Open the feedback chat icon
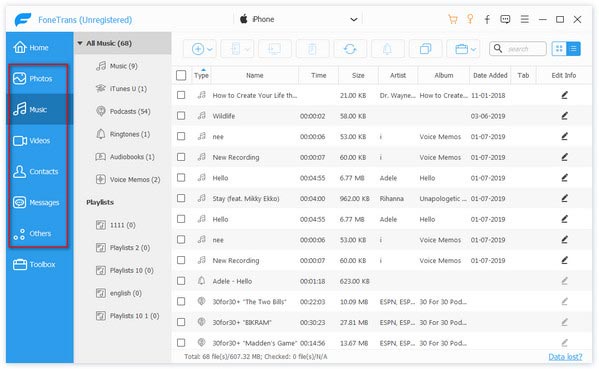The width and height of the screenshot is (599, 370). click(x=505, y=19)
